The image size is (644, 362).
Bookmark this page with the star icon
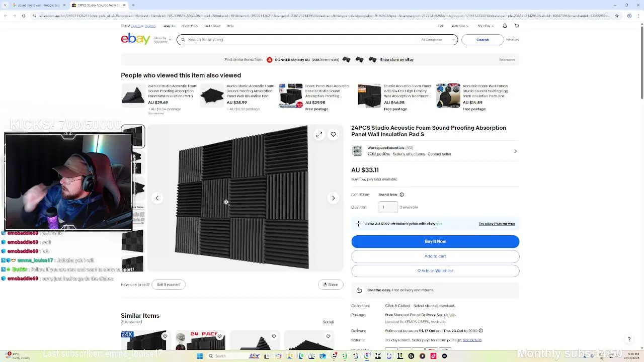[617, 16]
